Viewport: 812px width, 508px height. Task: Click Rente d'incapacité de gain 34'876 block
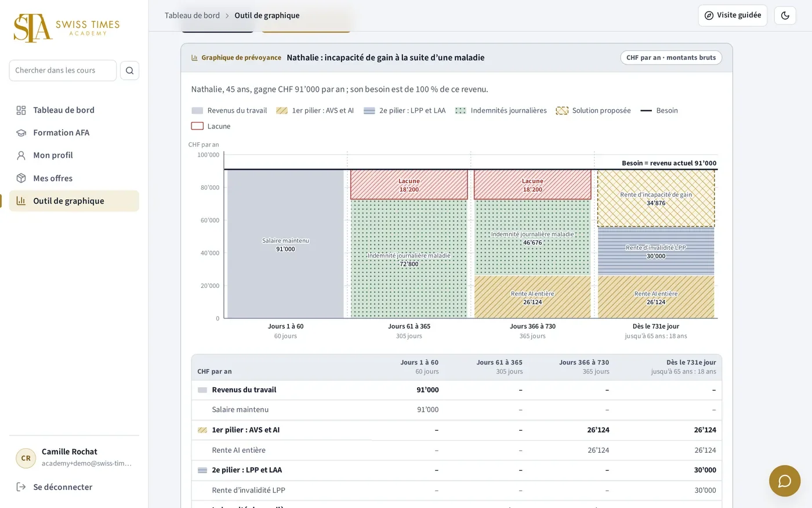[656, 198]
